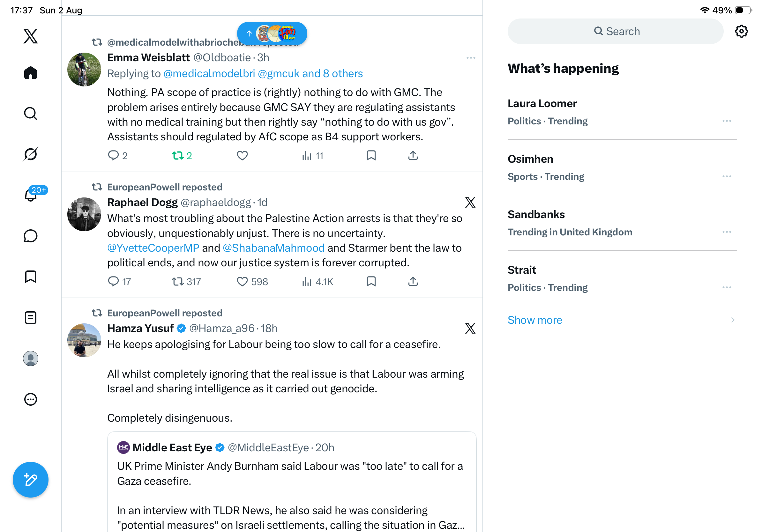Go to Home in the sidebar
The width and height of the screenshot is (762, 532).
tap(31, 73)
